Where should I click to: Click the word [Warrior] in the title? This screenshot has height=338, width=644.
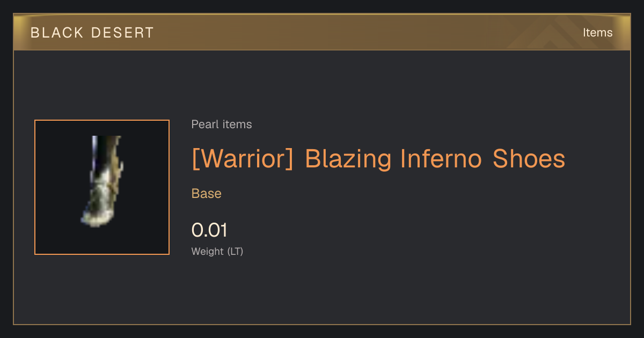pyautogui.click(x=243, y=159)
